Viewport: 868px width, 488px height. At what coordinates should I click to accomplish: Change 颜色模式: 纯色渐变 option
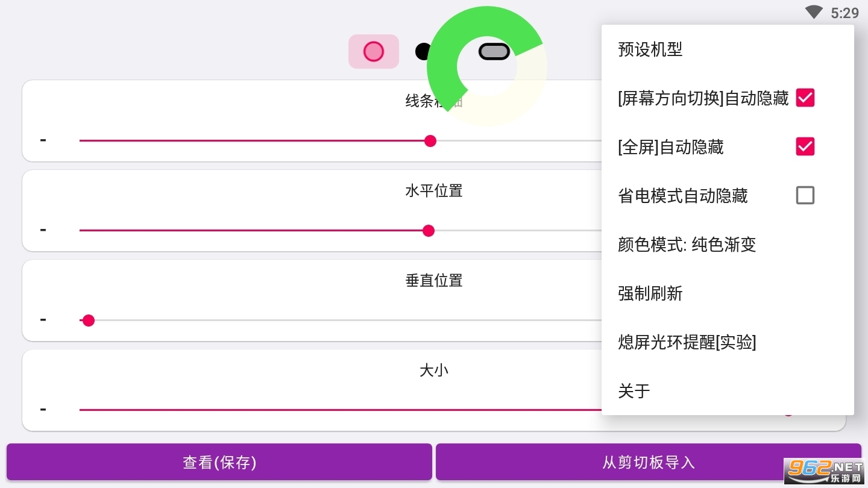(687, 245)
